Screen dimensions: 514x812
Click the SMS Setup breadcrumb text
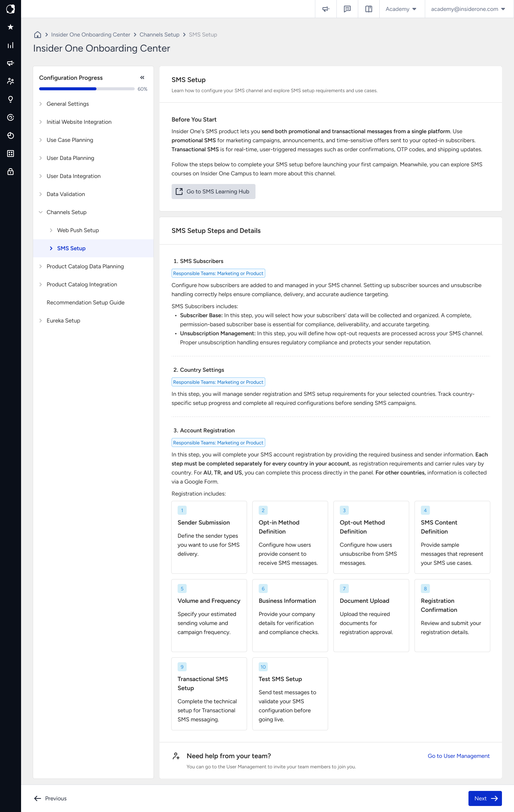[203, 35]
